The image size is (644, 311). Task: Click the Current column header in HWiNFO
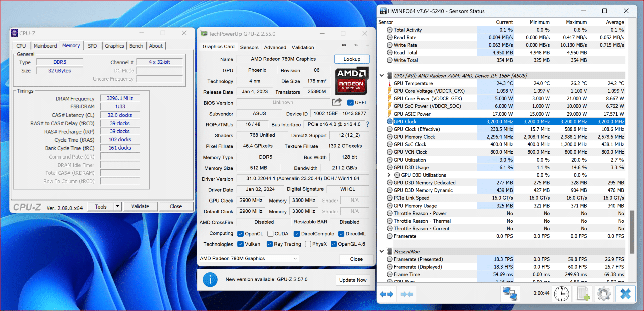(504, 22)
